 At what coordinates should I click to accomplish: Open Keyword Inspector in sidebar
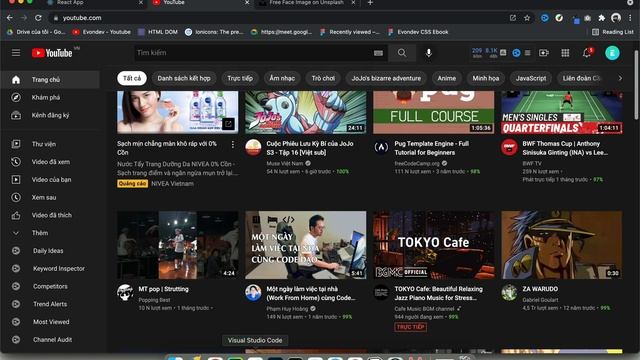pyautogui.click(x=50, y=269)
